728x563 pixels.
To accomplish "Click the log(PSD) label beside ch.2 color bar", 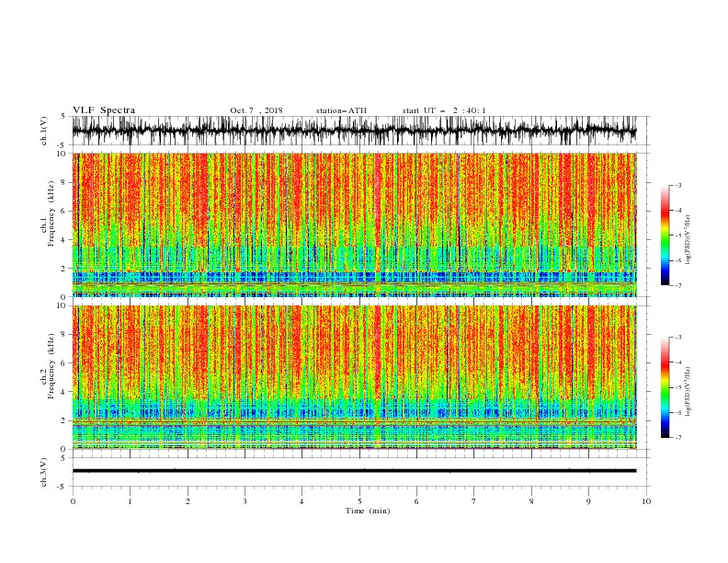I will [688, 391].
